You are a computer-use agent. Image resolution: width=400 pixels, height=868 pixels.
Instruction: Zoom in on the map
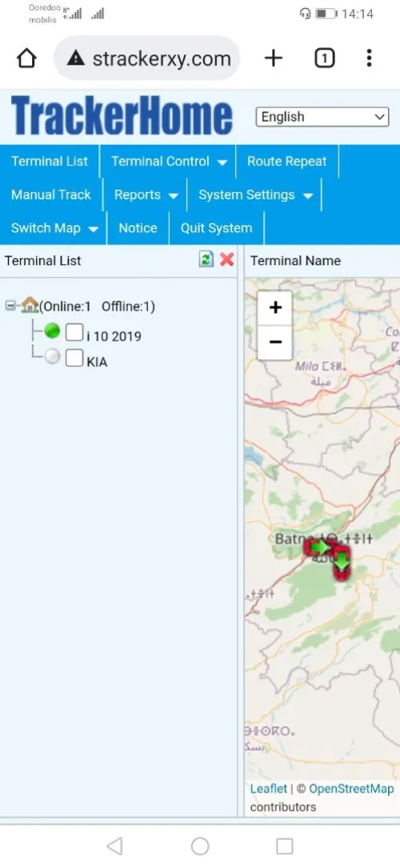275,307
